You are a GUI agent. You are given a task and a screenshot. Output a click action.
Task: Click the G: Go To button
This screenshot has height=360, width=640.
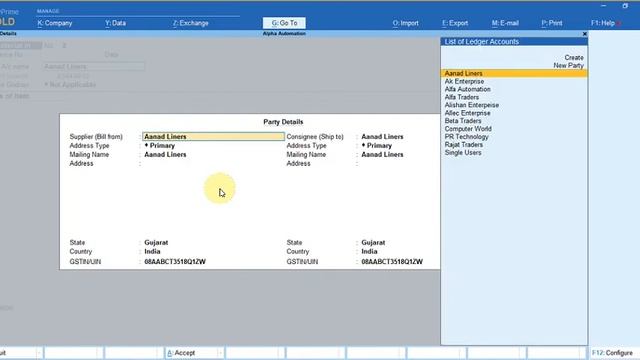pos(284,23)
